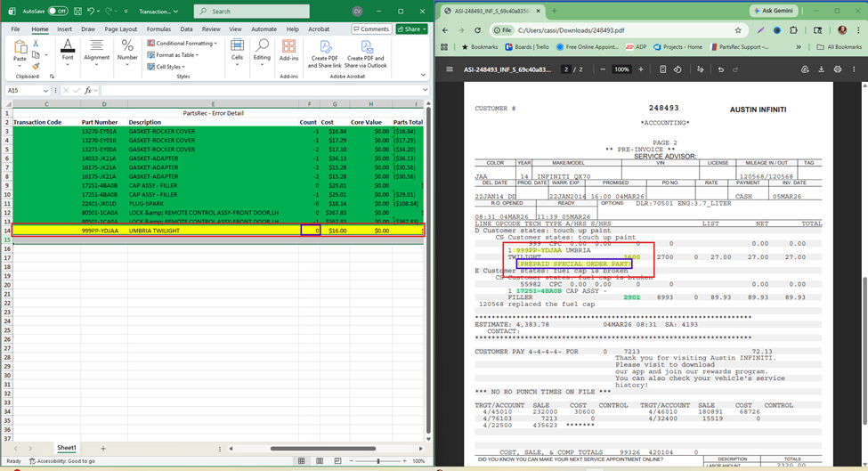Viewport: 868px width, 471px height.
Task: Select the Sheet1 worksheet tab
Action: pos(67,448)
